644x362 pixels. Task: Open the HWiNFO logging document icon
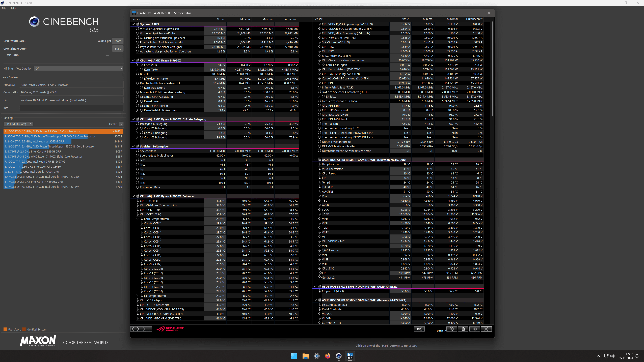point(463,329)
